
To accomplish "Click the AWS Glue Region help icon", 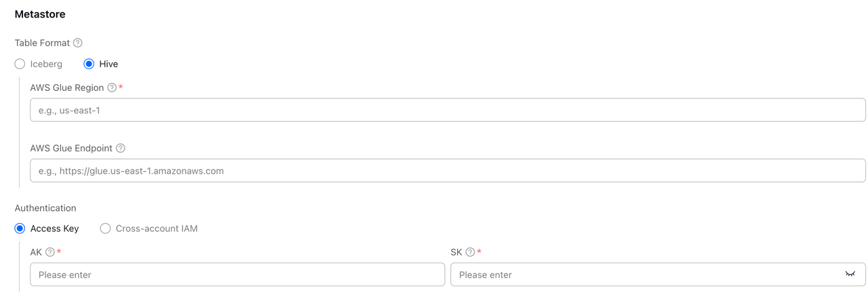I will pos(112,88).
